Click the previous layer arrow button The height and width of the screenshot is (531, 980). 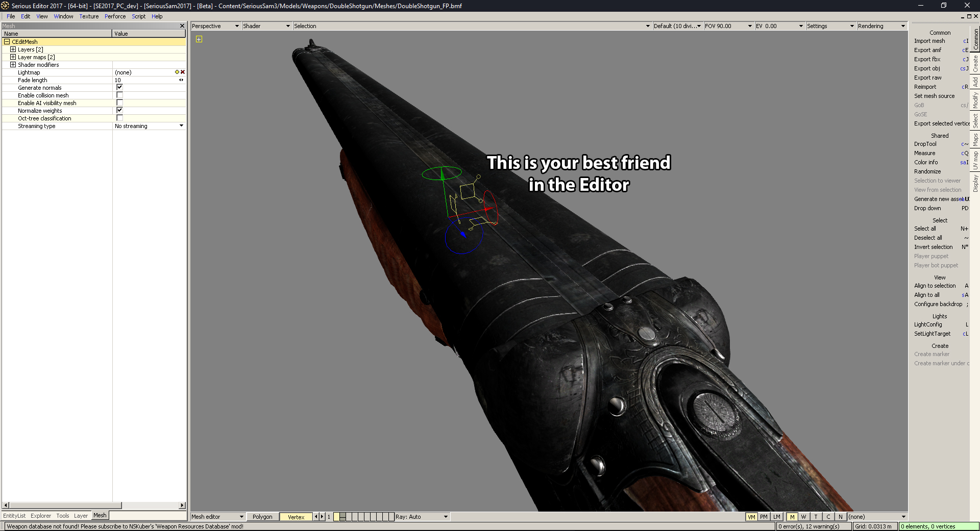(x=316, y=517)
